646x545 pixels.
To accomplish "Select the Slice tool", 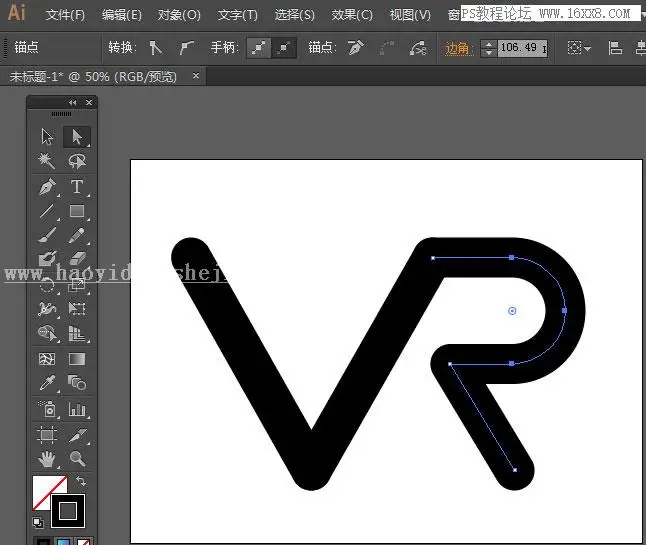I will click(x=77, y=435).
